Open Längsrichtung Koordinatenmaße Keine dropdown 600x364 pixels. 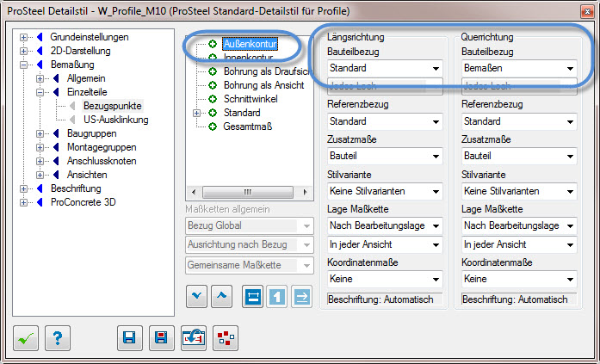385,279
